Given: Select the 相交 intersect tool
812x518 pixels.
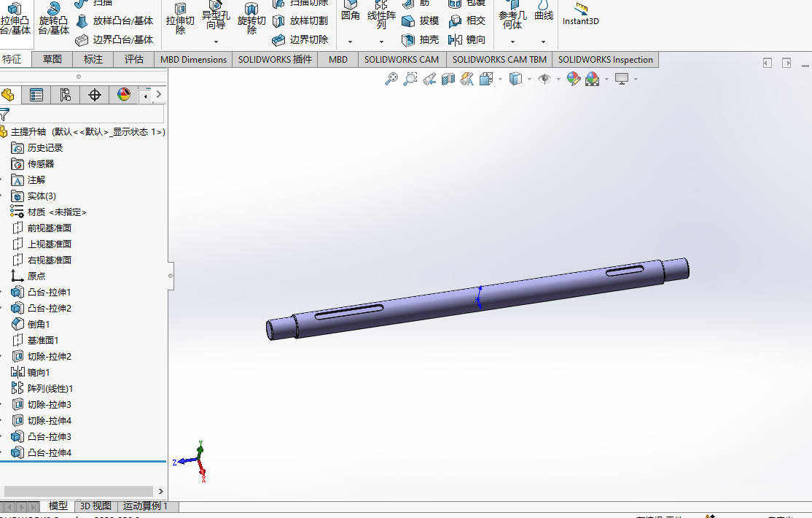Looking at the screenshot, I should (467, 20).
